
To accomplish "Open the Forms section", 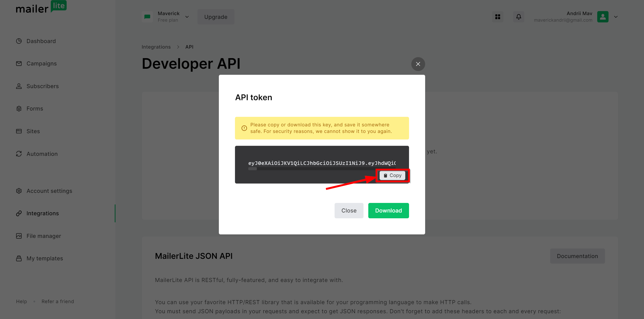I will (x=35, y=109).
